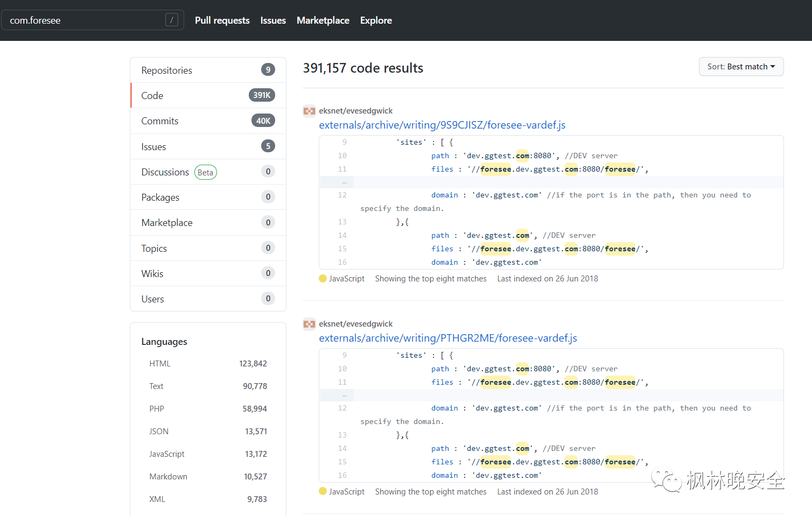Viewport: 812px width, 516px height.
Task: Click 'Last indexed on 26 Jun 2018' under the 9S9CJISZ result
Action: [548, 279]
